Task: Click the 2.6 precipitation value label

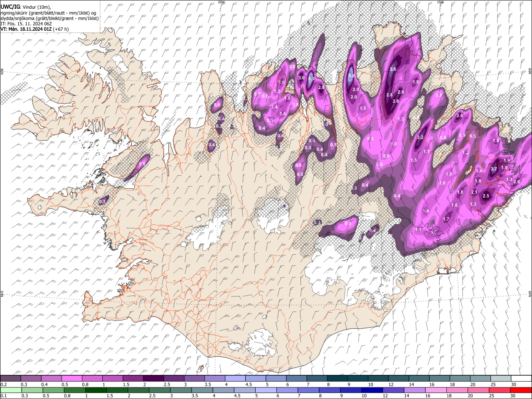Action: (460, 116)
